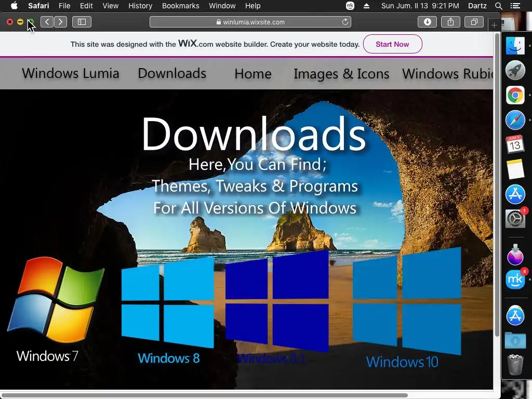Click the vertical page scrollbar
The width and height of the screenshot is (532, 399).
point(497,185)
